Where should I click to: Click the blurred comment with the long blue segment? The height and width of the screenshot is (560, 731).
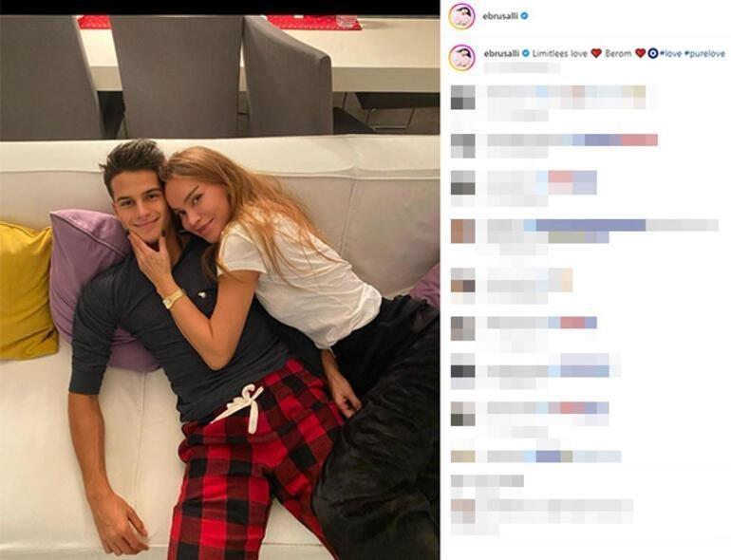tap(603, 232)
